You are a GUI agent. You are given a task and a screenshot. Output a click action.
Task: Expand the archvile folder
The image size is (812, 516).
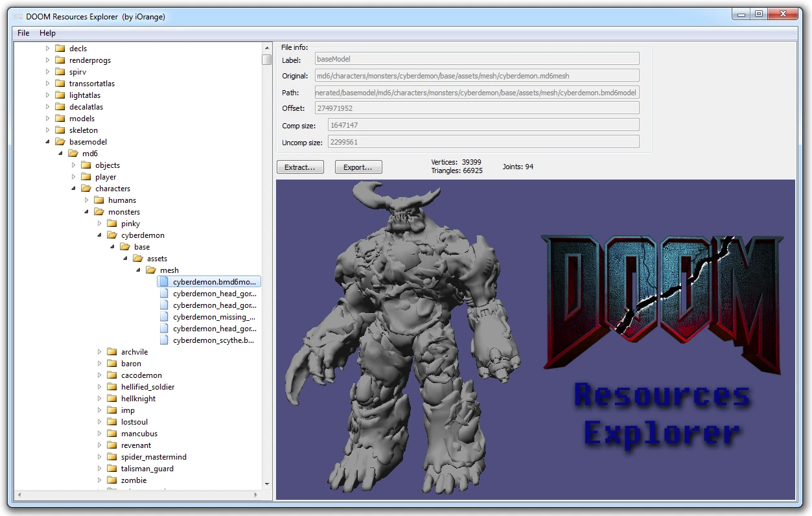tap(99, 351)
